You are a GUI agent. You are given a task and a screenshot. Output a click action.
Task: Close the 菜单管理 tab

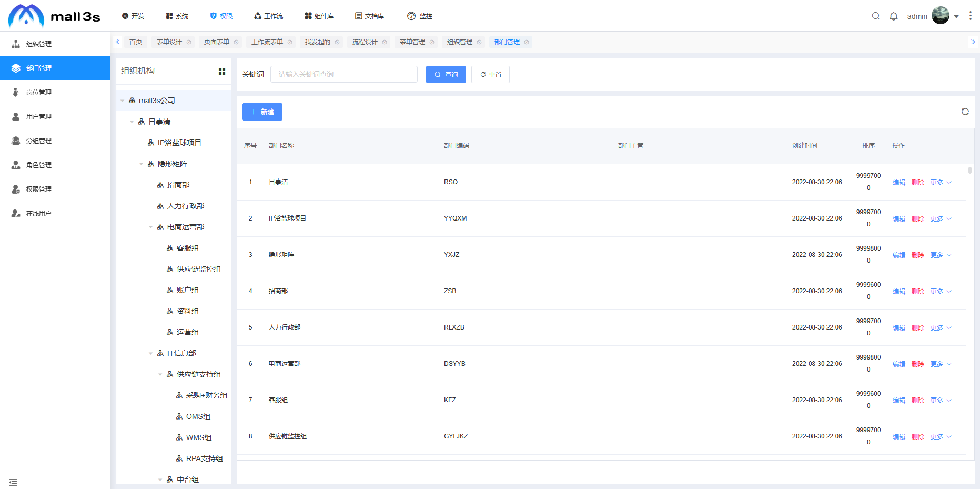[432, 42]
